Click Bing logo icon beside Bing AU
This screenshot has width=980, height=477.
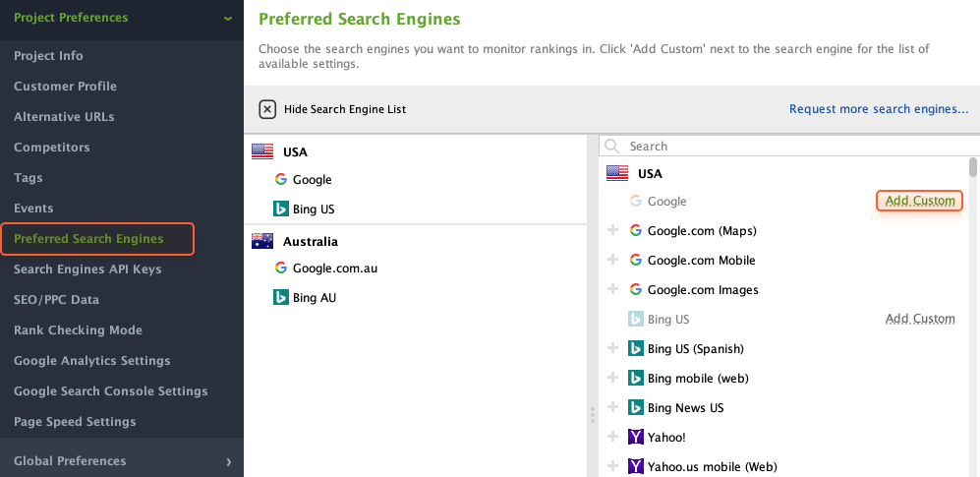click(x=280, y=297)
